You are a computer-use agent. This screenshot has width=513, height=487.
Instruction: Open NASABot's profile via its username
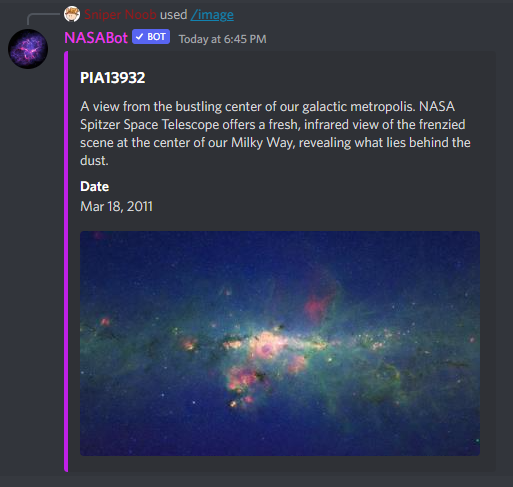click(x=96, y=38)
